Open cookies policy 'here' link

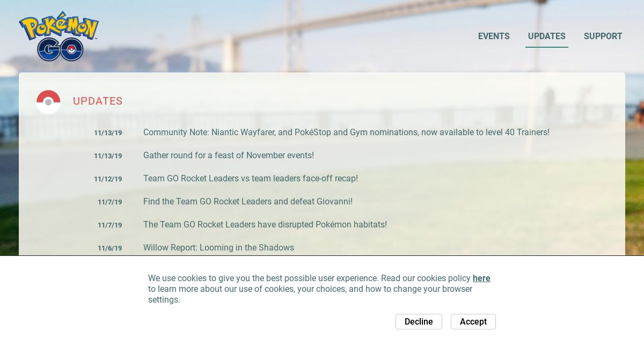coord(481,278)
